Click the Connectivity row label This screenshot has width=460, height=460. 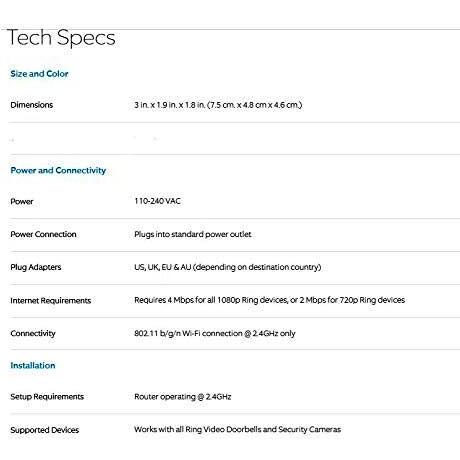pyautogui.click(x=33, y=333)
